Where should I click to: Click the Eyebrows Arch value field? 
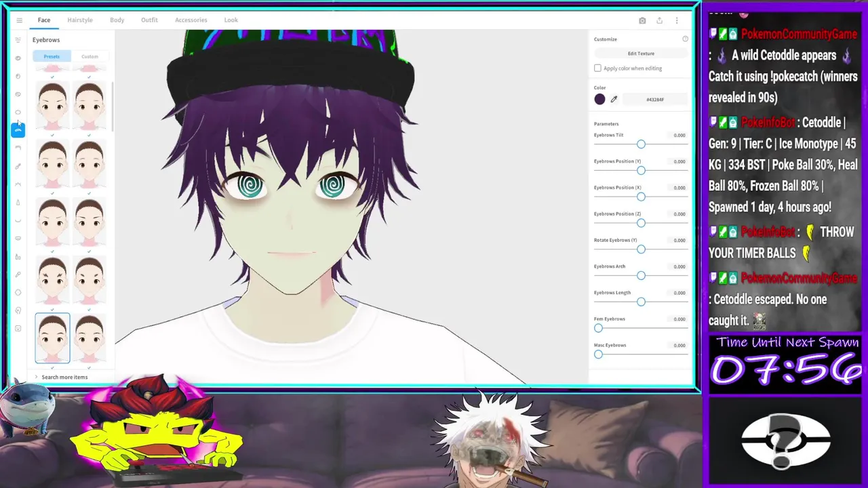click(679, 266)
